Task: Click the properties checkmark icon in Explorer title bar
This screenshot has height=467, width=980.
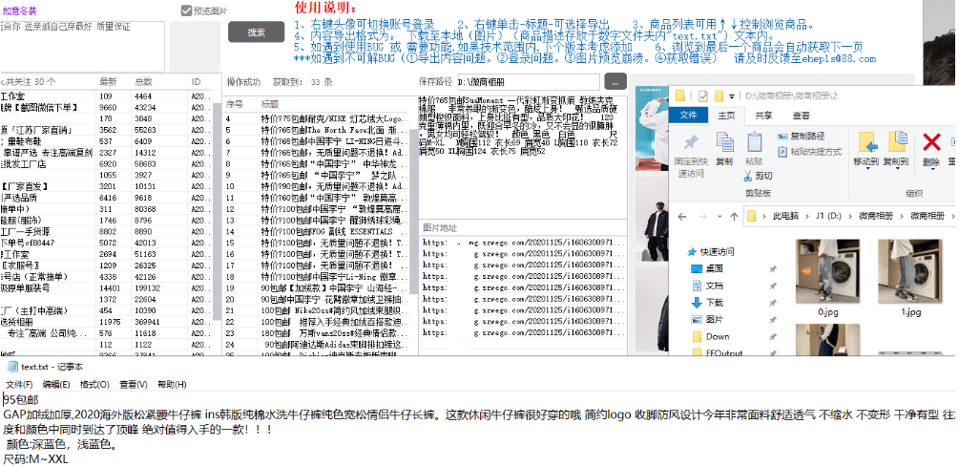Action: [x=702, y=96]
